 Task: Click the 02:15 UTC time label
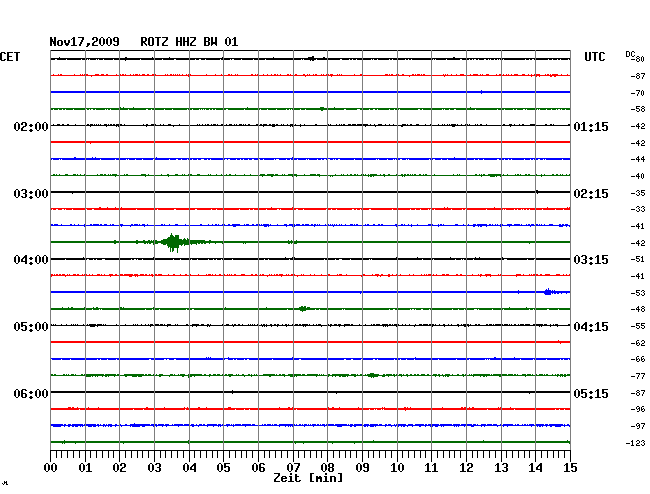tap(591, 194)
